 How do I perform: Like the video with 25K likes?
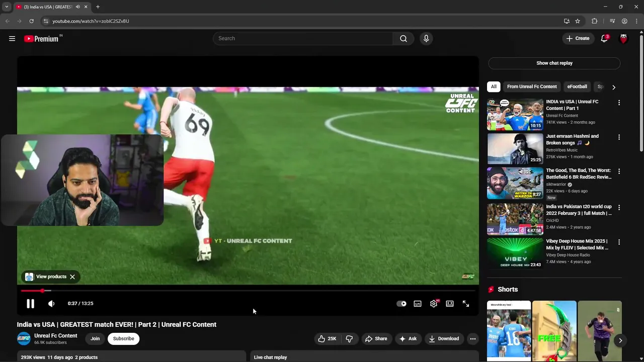[327, 339]
